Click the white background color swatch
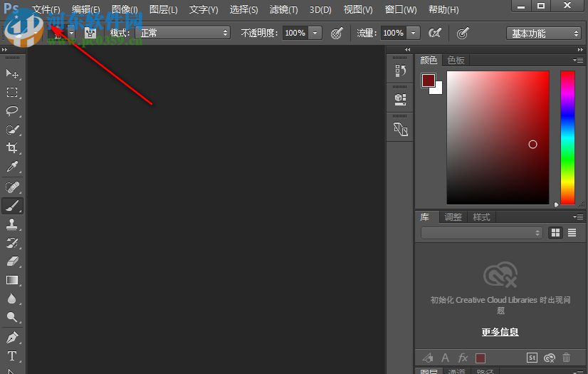588x374 pixels. (x=438, y=90)
